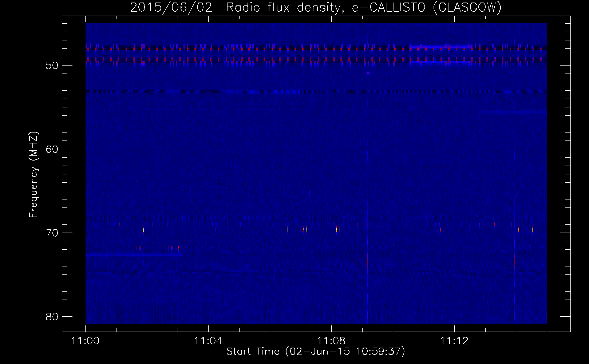
Task: Click the 60 frequency tick label
Action: [x=52, y=149]
